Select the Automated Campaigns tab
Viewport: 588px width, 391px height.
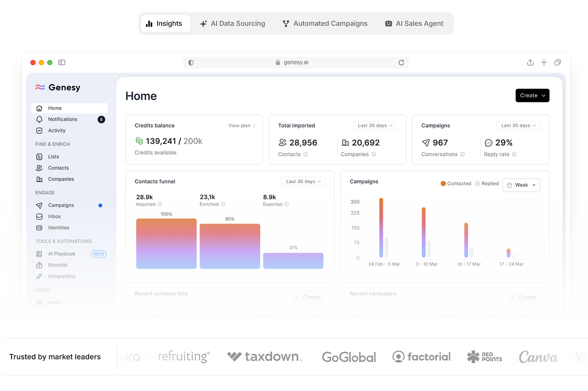[325, 23]
